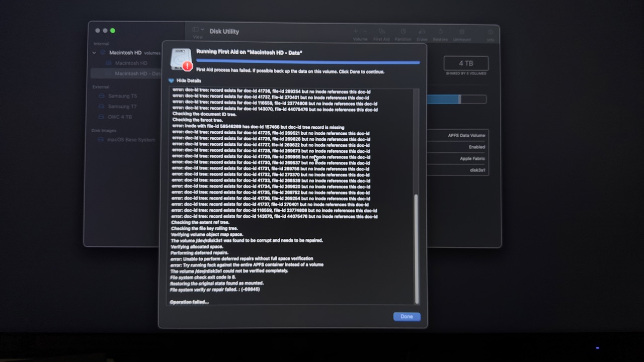The width and height of the screenshot is (644, 362).
Task: Click the First Aid process has failed message
Action: pos(290,71)
